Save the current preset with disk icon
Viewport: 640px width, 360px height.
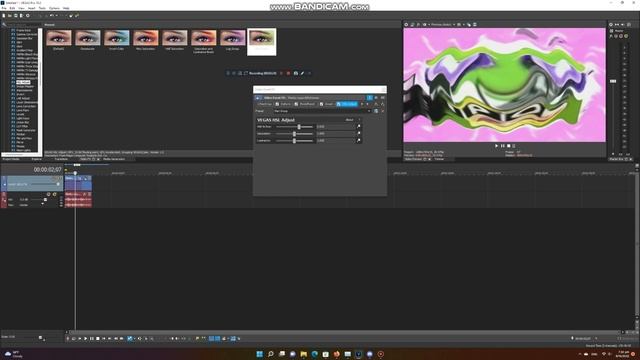[376, 111]
